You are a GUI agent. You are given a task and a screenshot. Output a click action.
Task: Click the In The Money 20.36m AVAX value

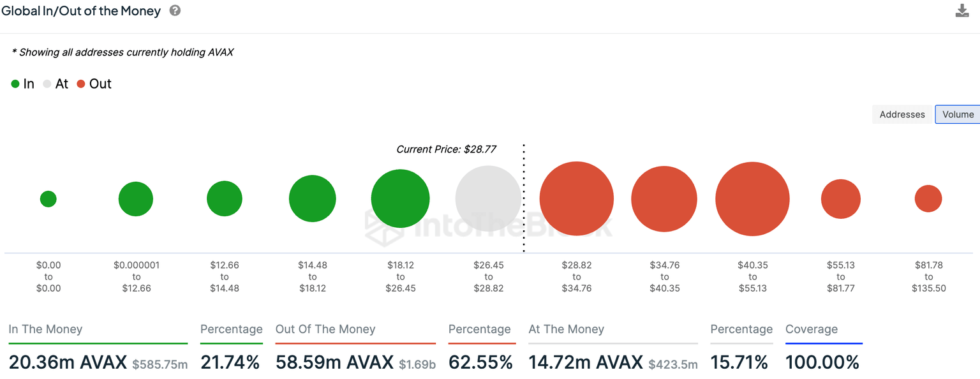coord(68,362)
